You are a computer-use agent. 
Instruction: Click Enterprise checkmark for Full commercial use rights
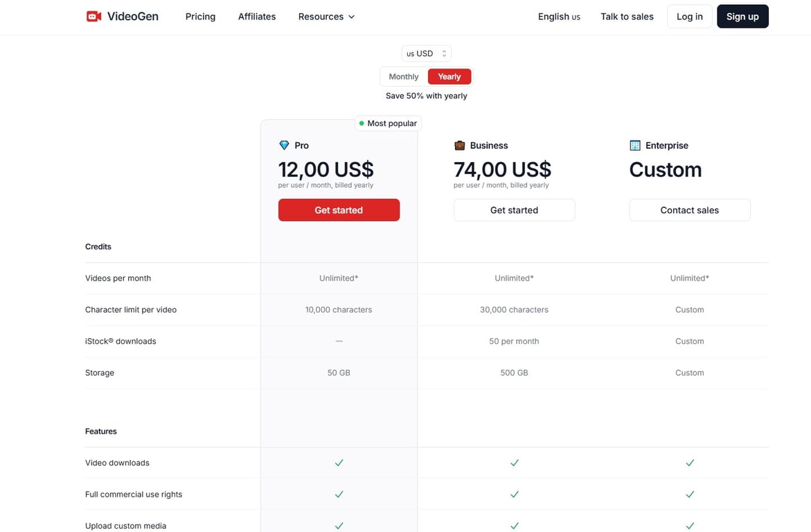tap(689, 494)
